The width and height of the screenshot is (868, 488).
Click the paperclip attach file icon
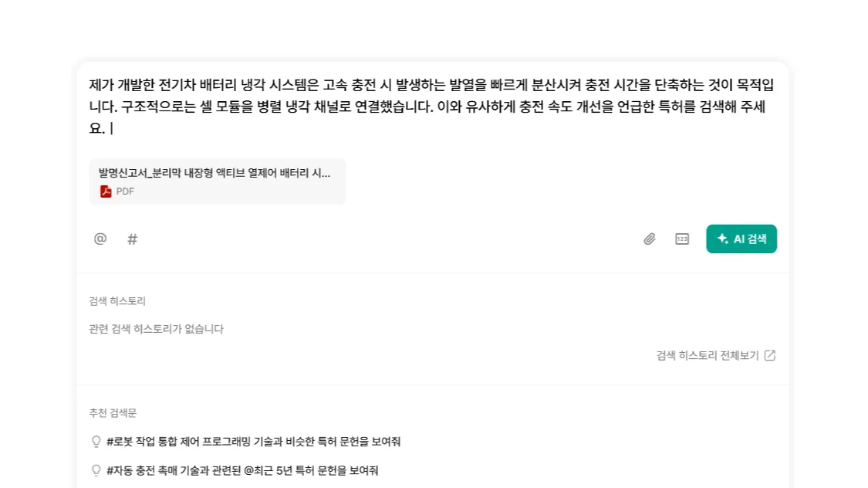[650, 239]
